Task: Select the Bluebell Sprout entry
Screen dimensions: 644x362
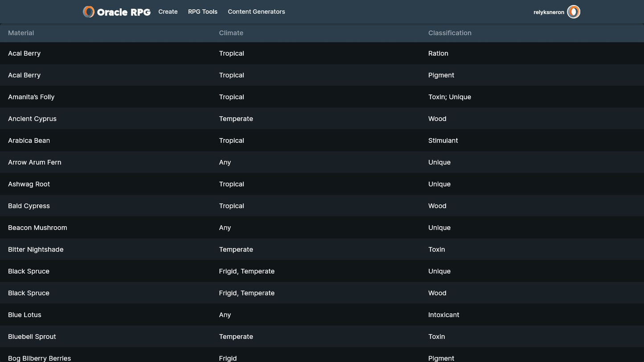Action: pyautogui.click(x=32, y=337)
